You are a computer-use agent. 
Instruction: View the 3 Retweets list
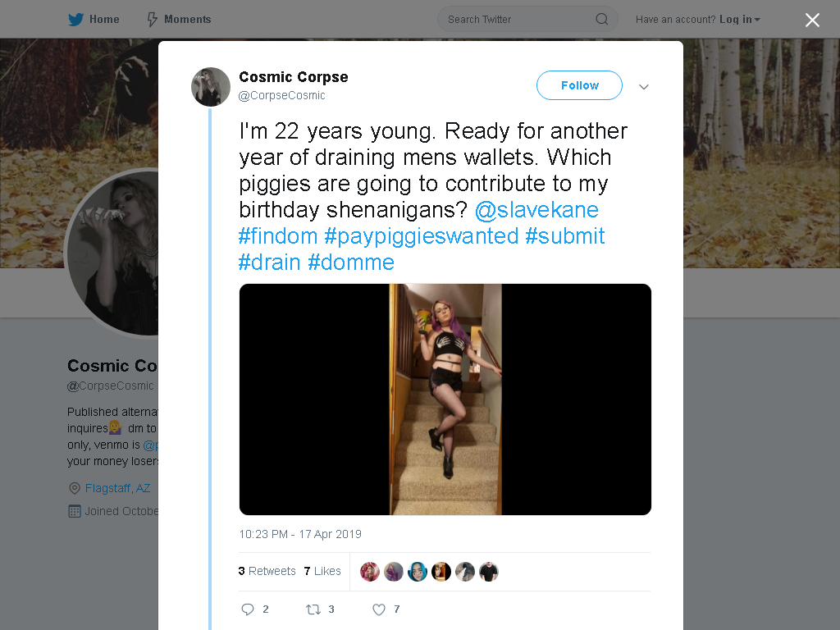point(267,571)
